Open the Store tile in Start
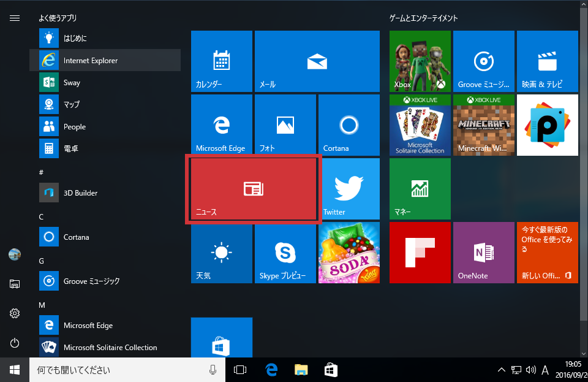The width and height of the screenshot is (588, 382). (222, 337)
